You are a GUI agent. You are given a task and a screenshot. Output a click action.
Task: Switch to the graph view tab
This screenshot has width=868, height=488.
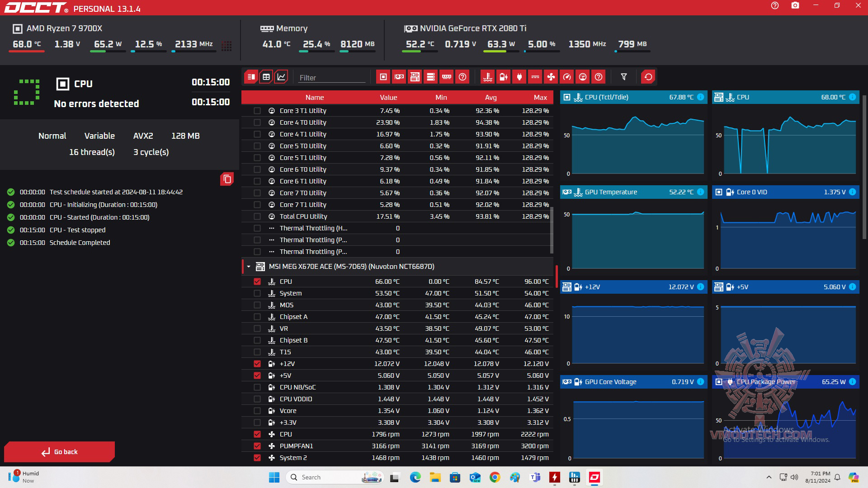tap(281, 77)
